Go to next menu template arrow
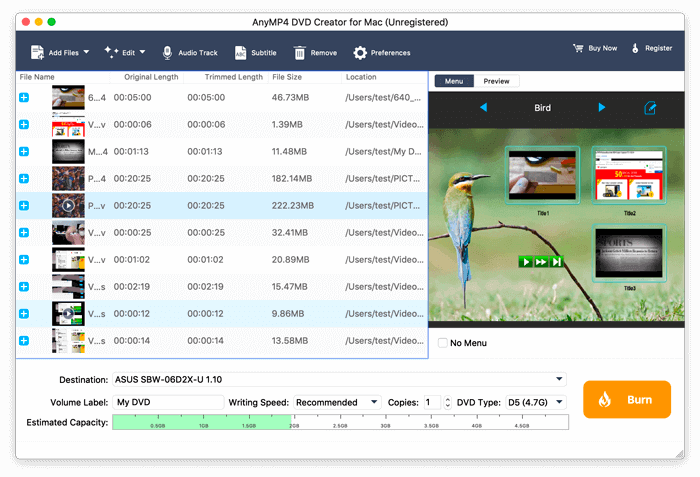Viewport: 700px width, 477px height. (602, 107)
